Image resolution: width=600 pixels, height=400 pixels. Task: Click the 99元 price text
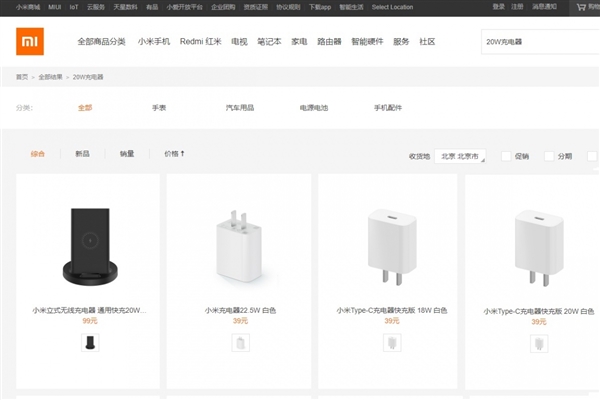[90, 321]
